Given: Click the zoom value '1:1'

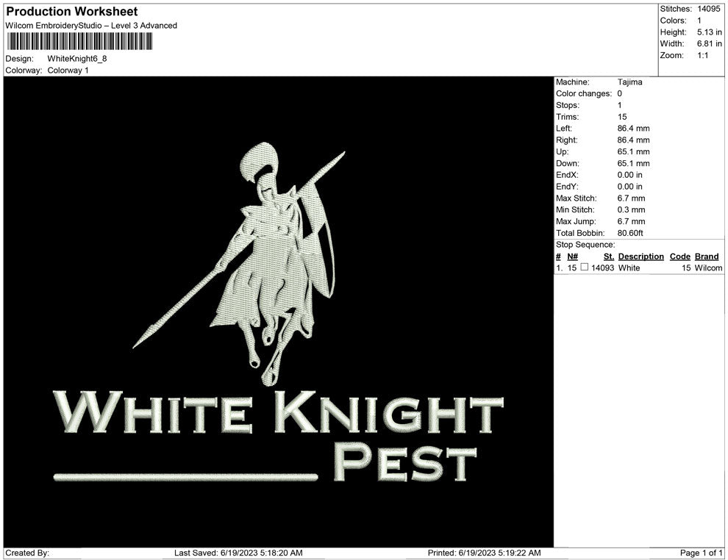Looking at the screenshot, I should coord(702,55).
